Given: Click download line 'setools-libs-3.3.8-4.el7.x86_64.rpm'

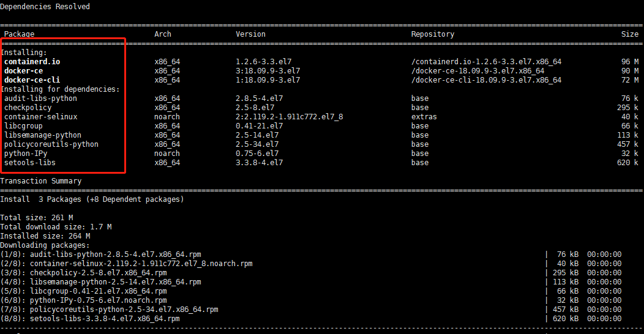Looking at the screenshot, I should (105, 319).
